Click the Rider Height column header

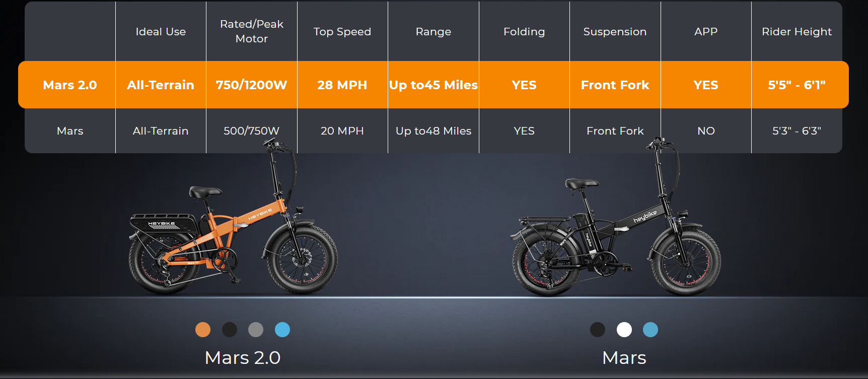(x=797, y=31)
